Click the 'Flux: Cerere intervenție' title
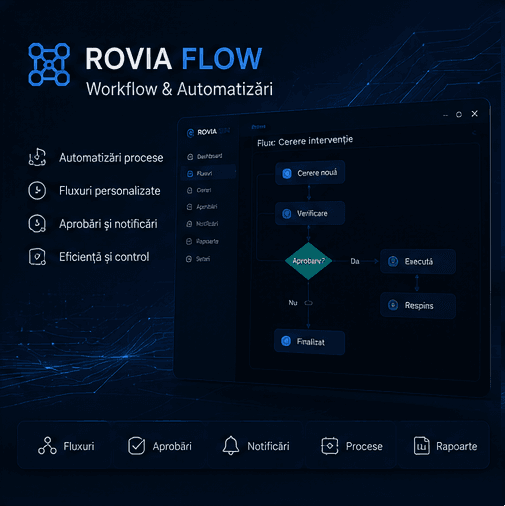 305,141
